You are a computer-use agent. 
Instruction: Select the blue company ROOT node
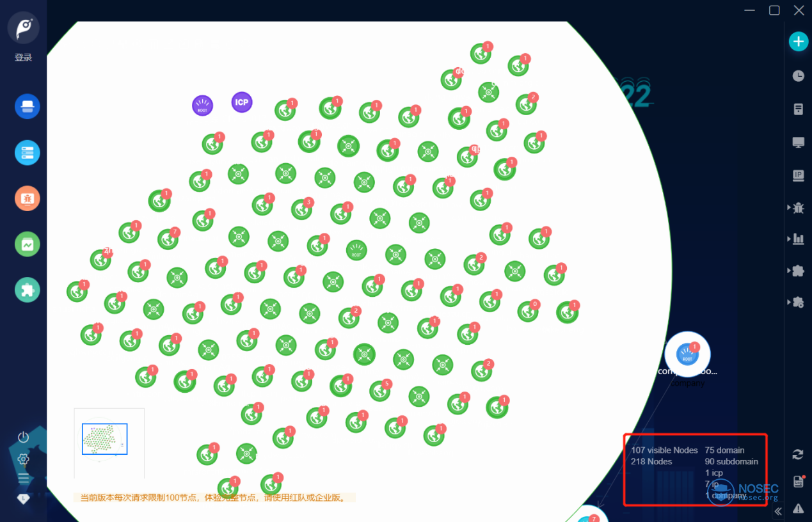click(687, 354)
